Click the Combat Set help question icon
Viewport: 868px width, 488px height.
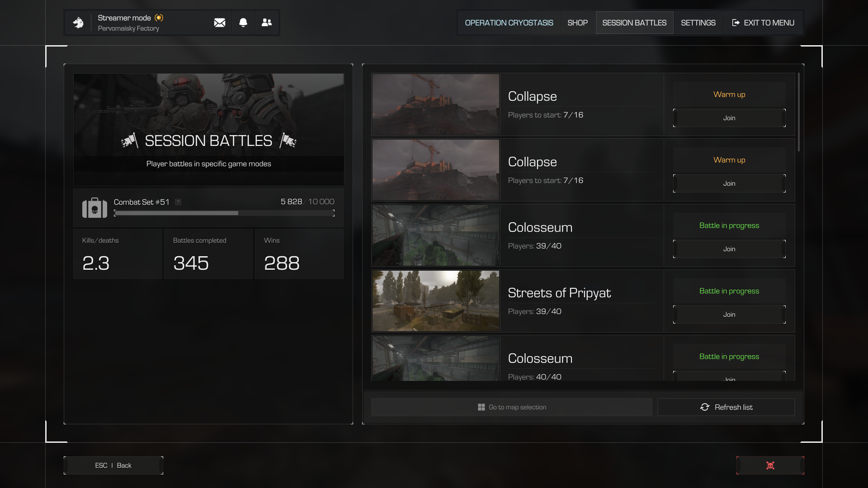tap(178, 202)
